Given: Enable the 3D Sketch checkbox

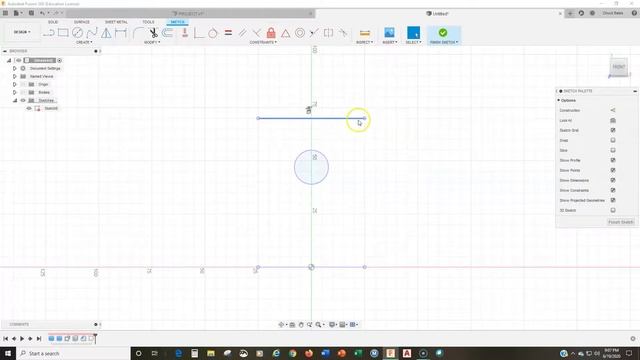Looking at the screenshot, I should click(613, 210).
